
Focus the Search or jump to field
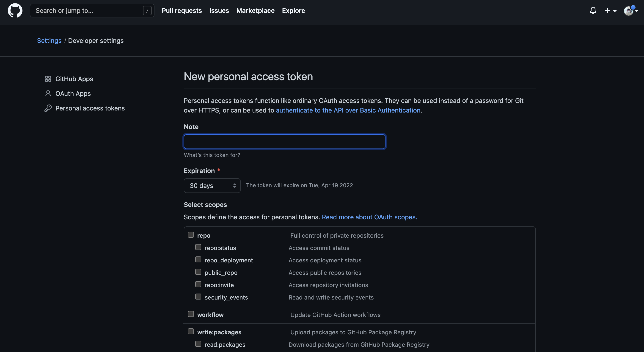[92, 11]
